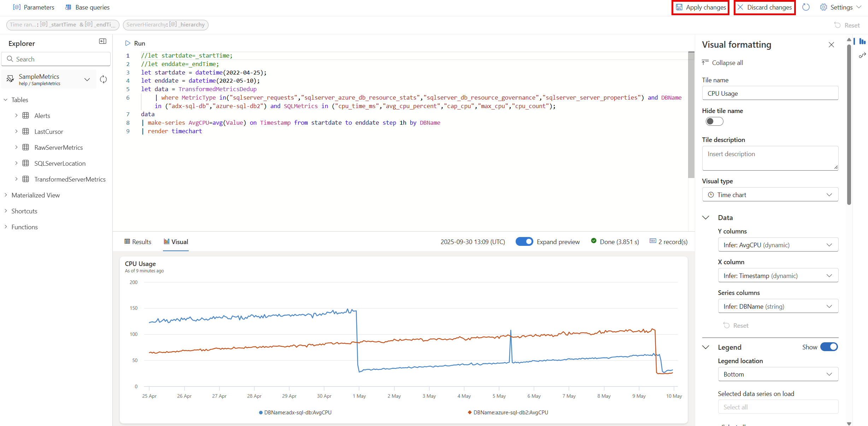Reset the query parameters
868x426 pixels.
tap(848, 25)
